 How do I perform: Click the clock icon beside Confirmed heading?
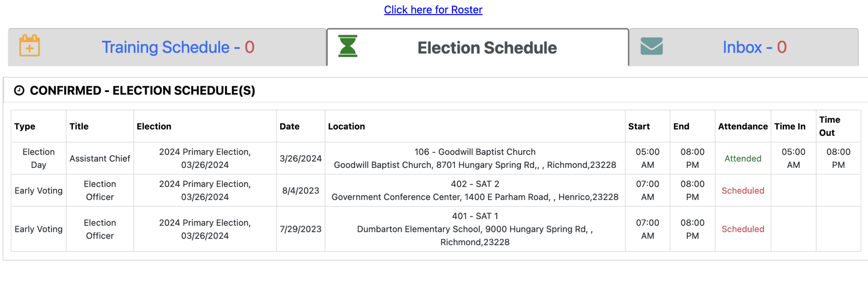click(19, 90)
